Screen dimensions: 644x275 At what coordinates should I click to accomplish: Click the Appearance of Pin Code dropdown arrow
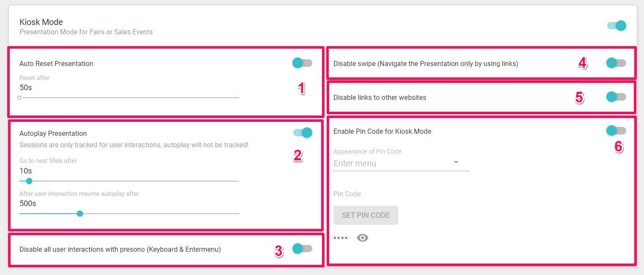(x=456, y=162)
